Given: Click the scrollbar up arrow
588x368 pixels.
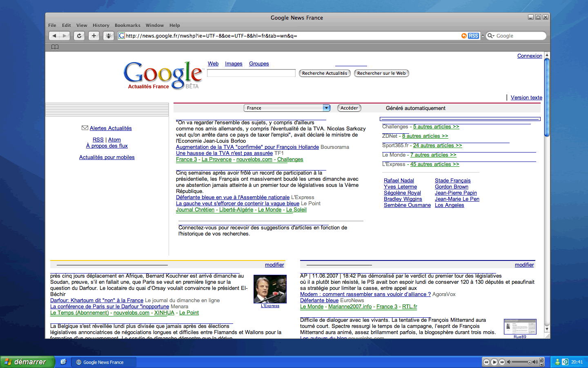Looking at the screenshot, I should coord(547,55).
